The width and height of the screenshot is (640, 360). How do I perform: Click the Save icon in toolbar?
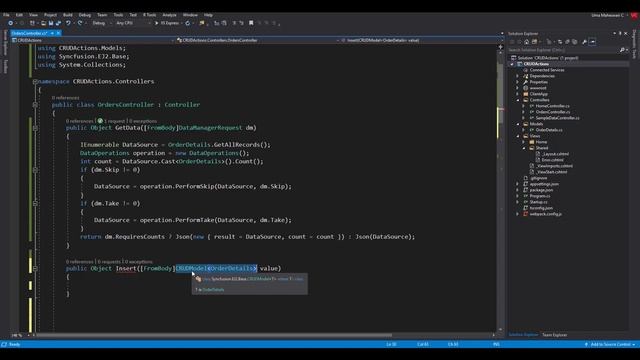pyautogui.click(x=51, y=23)
